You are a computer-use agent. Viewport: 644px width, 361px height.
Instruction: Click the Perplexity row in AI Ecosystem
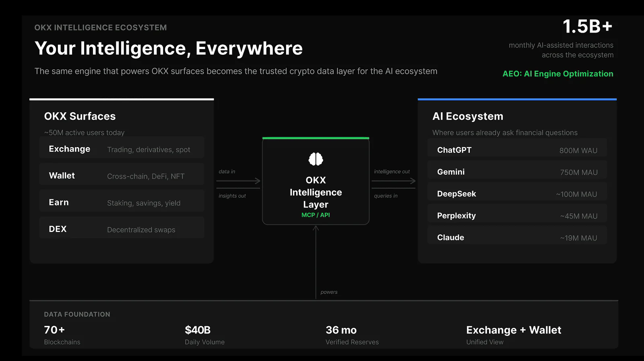[517, 213]
